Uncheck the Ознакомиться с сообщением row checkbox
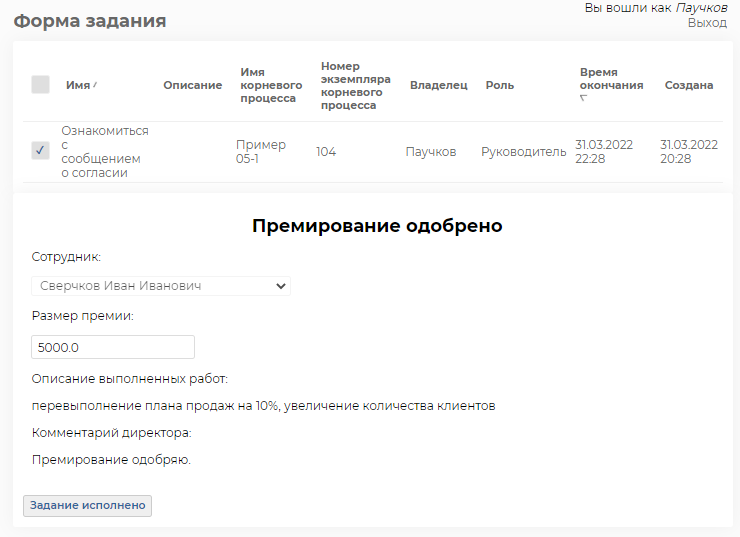This screenshot has height=537, width=740. click(x=40, y=151)
